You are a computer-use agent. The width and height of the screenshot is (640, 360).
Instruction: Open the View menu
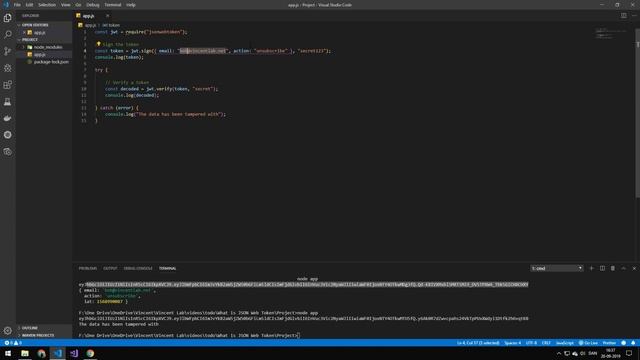tap(66, 5)
